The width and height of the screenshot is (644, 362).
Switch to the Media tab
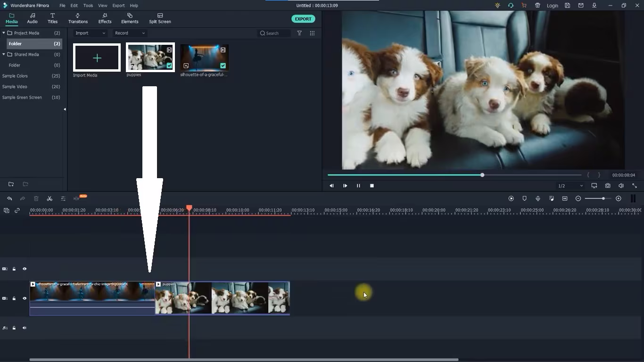[12, 18]
